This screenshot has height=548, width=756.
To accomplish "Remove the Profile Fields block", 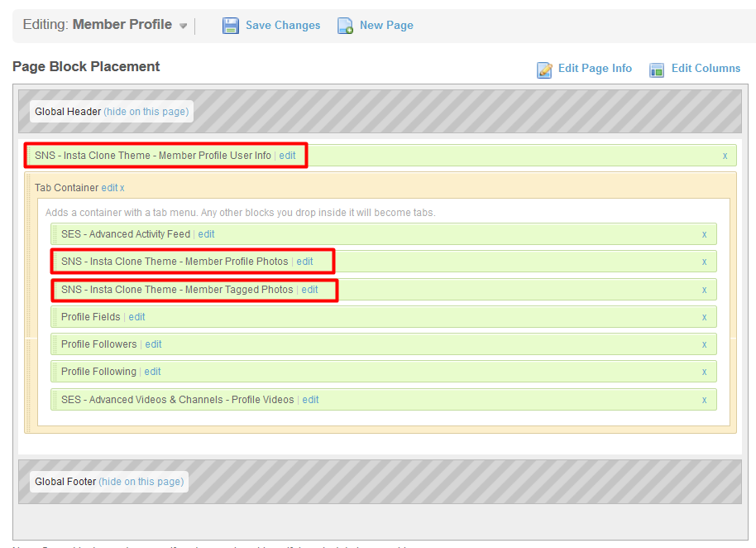I will click(x=704, y=317).
